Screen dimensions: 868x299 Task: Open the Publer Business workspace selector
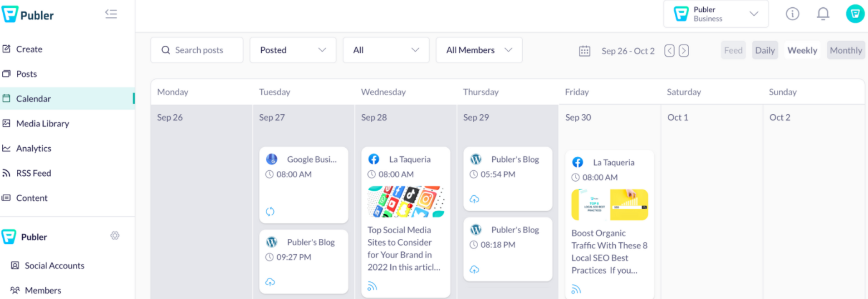point(716,14)
